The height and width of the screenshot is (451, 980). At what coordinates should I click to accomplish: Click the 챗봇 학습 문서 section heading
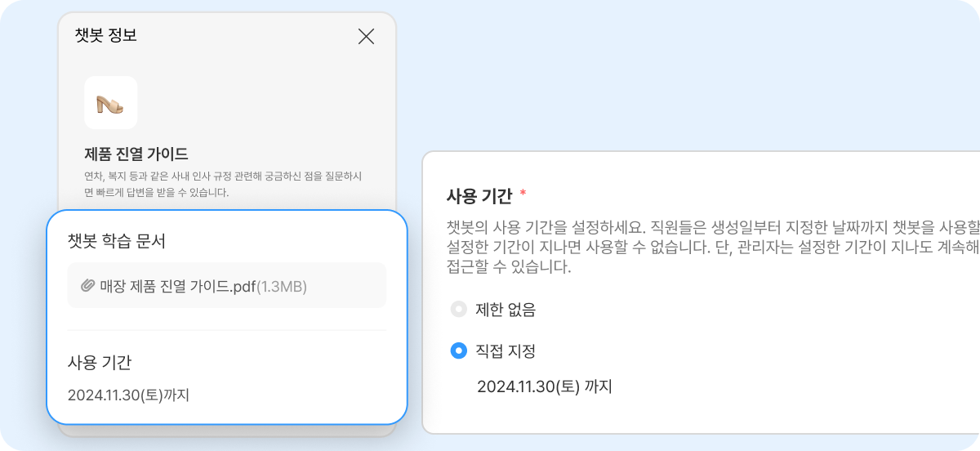117,241
